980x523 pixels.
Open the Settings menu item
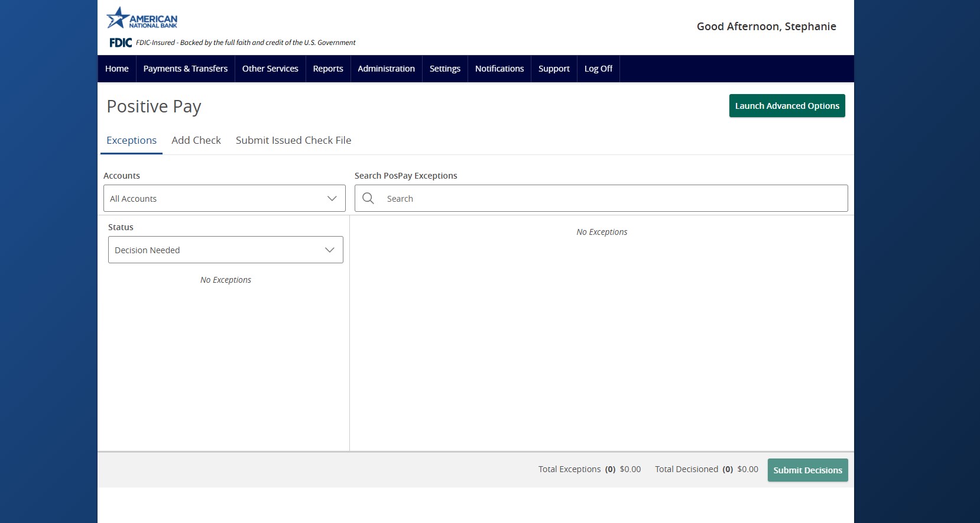[x=444, y=69]
